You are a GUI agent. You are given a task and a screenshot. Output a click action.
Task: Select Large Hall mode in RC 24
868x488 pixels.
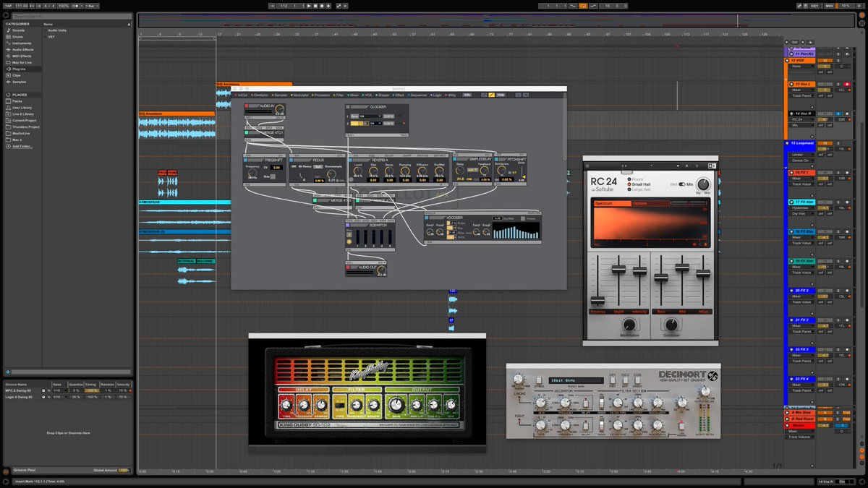(639, 189)
